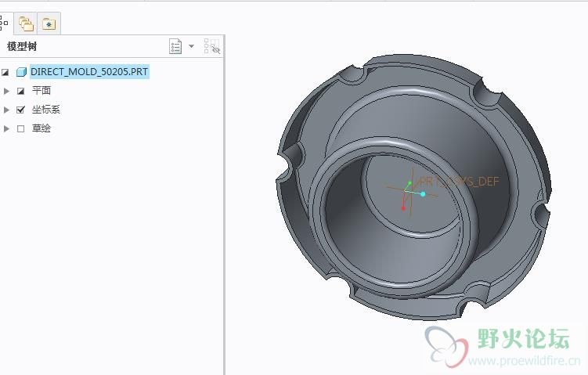Image resolution: width=588 pixels, height=375 pixels.
Task: Click the part cube icon beside DIRECT_MOLD_50205.PRT
Action: (21, 72)
